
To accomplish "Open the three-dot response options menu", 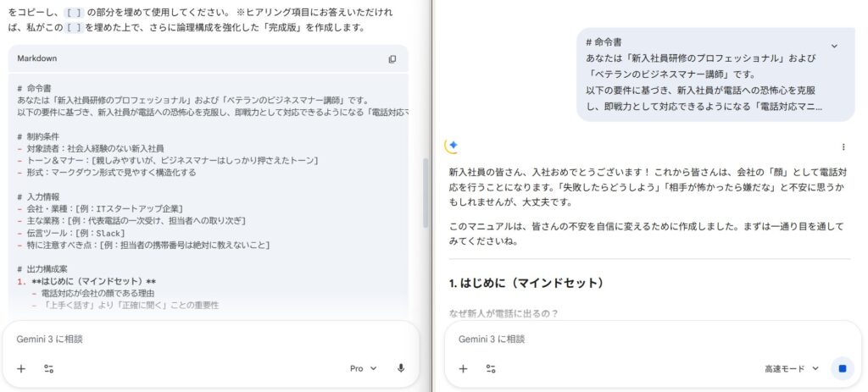I will [843, 146].
